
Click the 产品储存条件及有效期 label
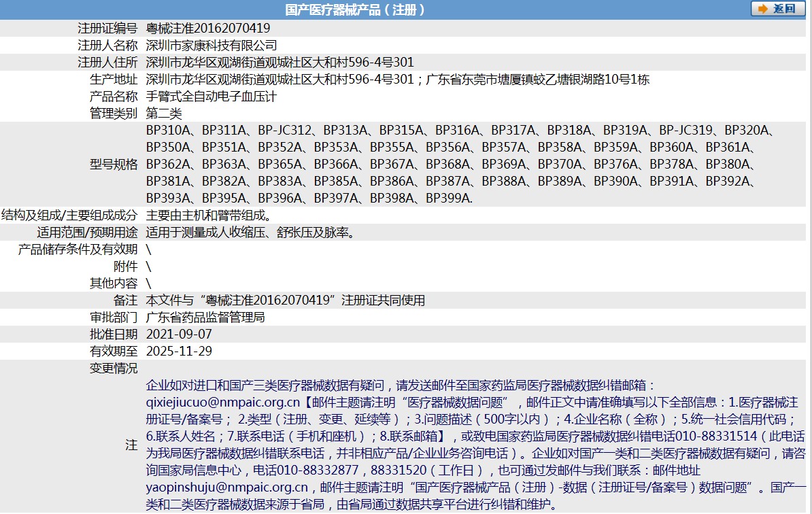pyautogui.click(x=78, y=250)
